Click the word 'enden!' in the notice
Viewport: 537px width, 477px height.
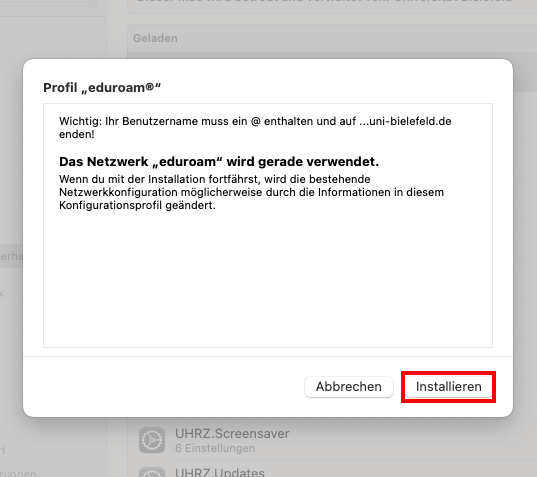(x=77, y=134)
